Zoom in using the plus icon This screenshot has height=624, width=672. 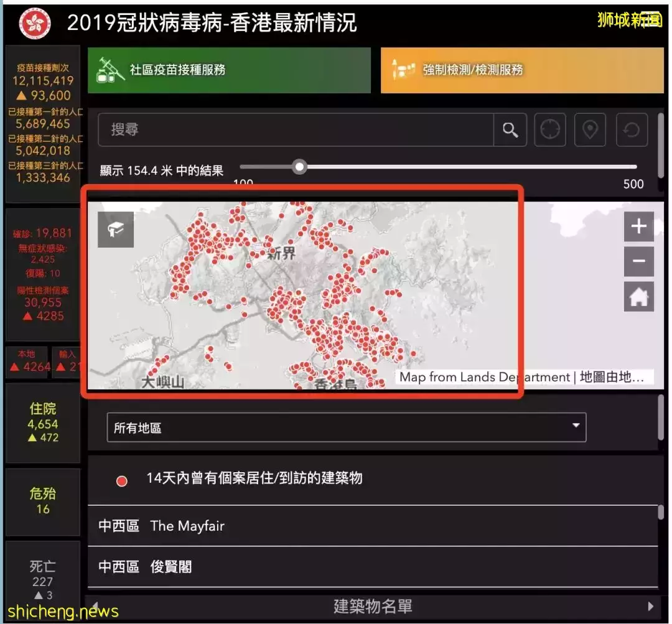(639, 226)
